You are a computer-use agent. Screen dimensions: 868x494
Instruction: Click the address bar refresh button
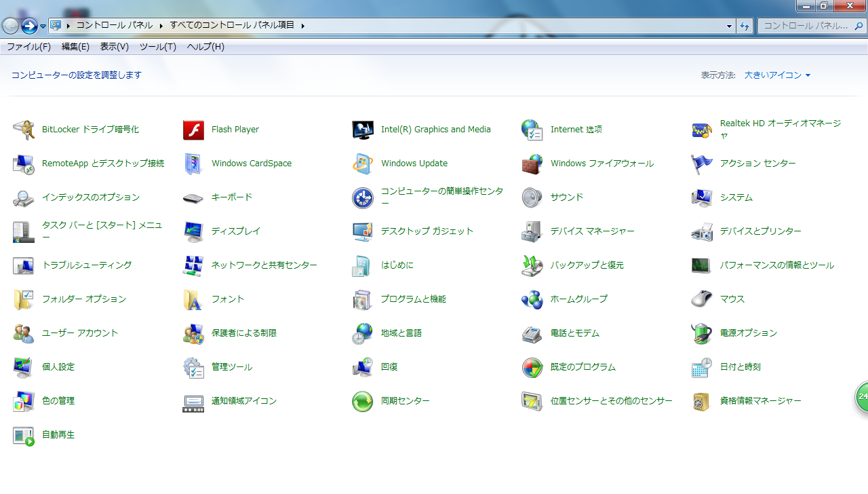(745, 26)
